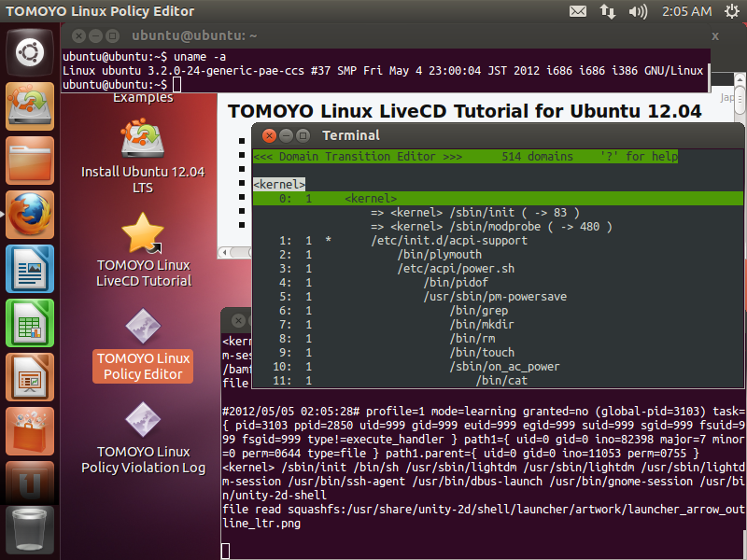
Task: Open the Files folder launcher icon
Action: point(30,161)
